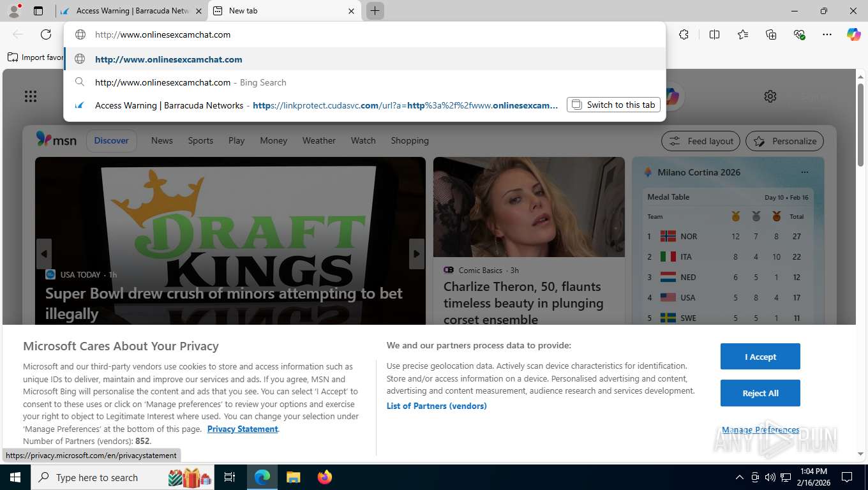Open the notification center icon

847,477
